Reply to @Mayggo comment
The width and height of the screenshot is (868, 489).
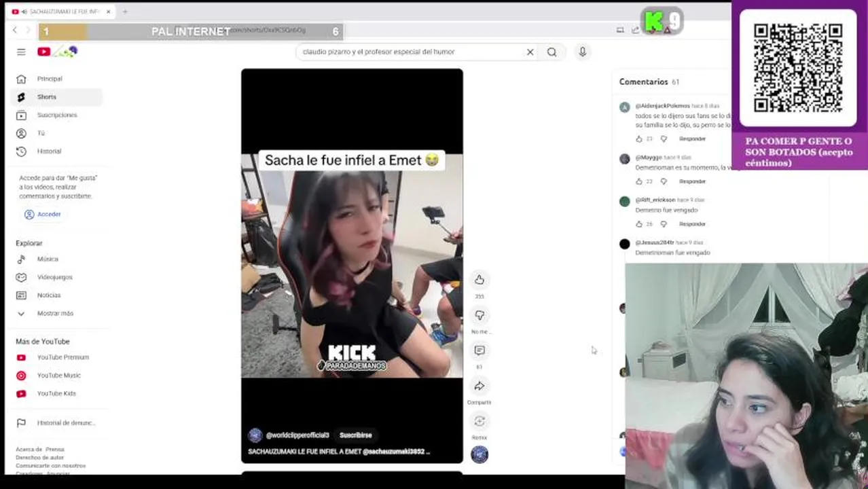(x=692, y=181)
